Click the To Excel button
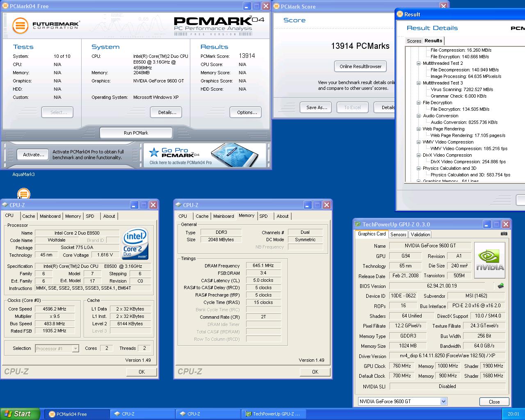Screen dimensions: 525x420 coord(353,107)
